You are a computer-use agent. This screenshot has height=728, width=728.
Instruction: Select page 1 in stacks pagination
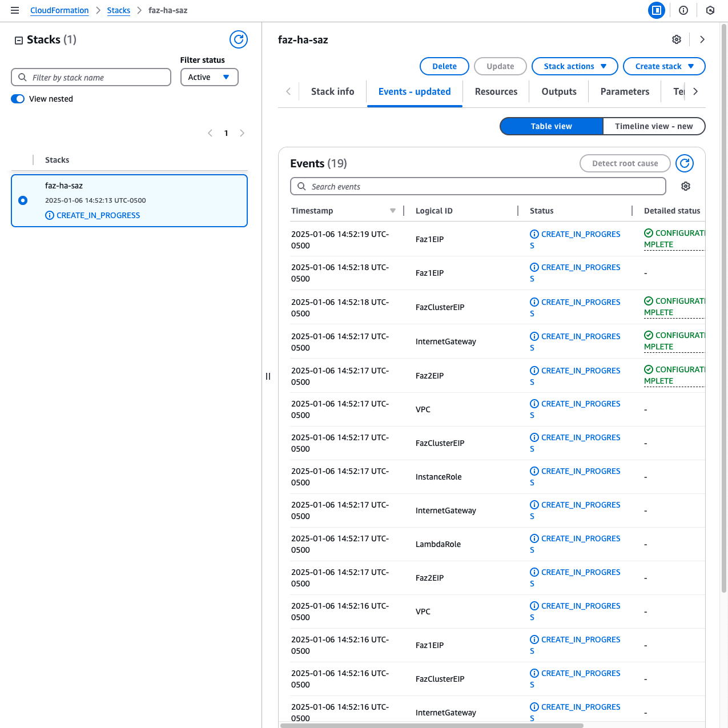pyautogui.click(x=226, y=133)
